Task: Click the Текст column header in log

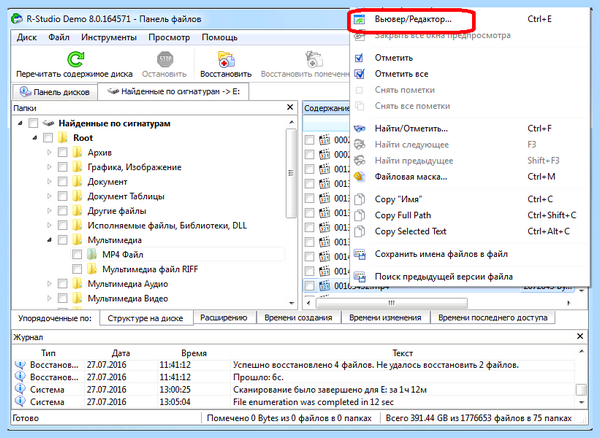Action: (x=402, y=353)
